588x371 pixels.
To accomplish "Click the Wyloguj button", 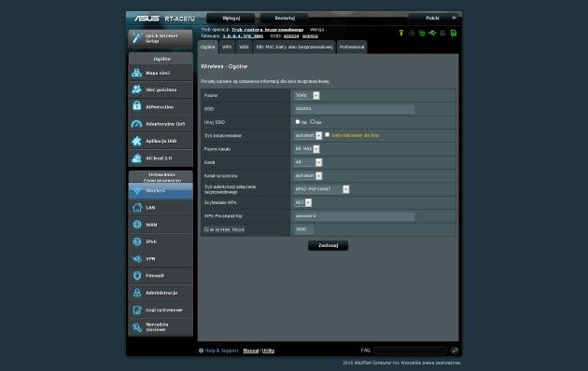I will (231, 18).
